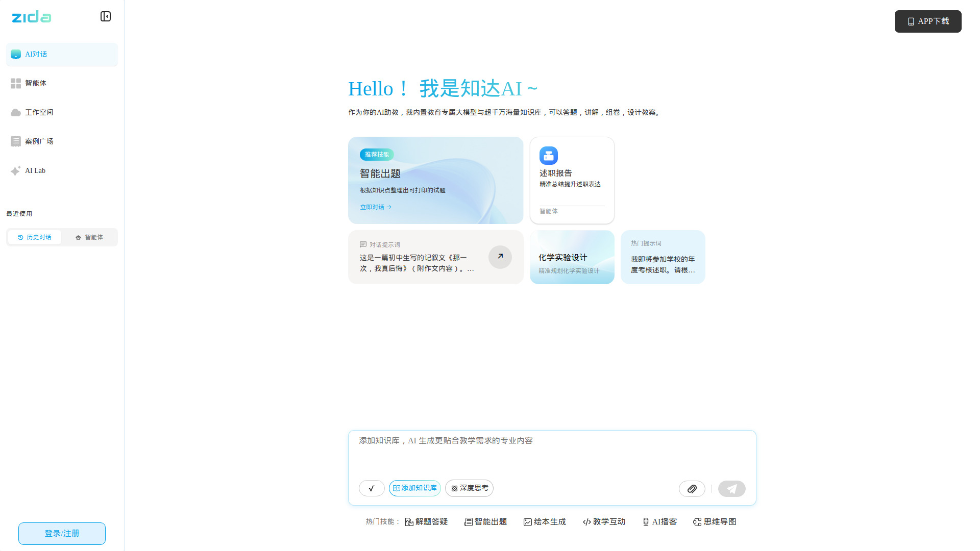Click 教学互动 hot skill link
Image resolution: width=980 pixels, height=551 pixels.
click(604, 522)
